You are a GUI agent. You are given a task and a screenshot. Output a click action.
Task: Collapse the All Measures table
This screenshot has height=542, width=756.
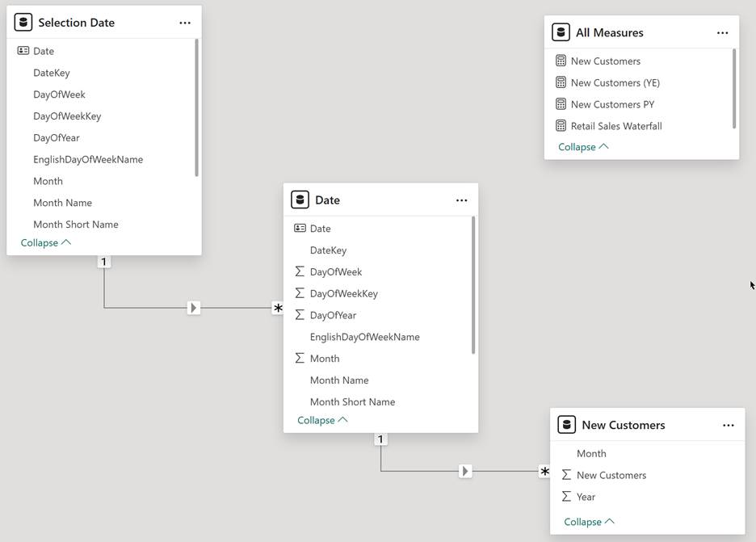[x=583, y=147]
